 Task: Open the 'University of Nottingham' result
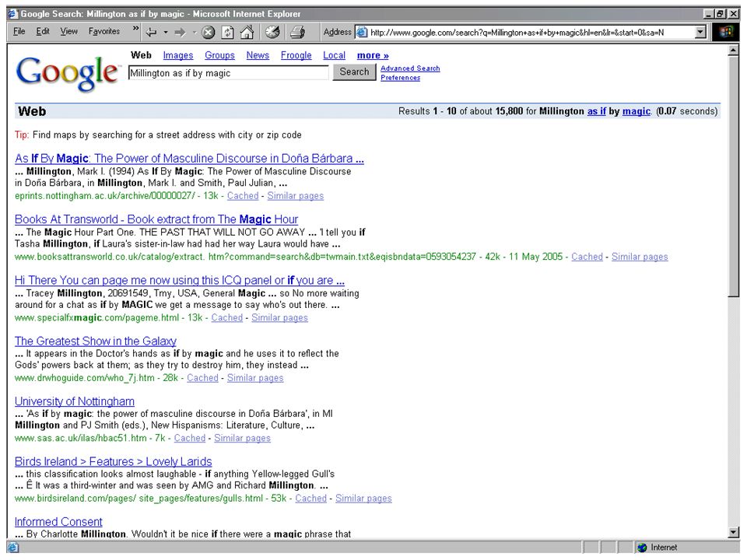point(75,401)
